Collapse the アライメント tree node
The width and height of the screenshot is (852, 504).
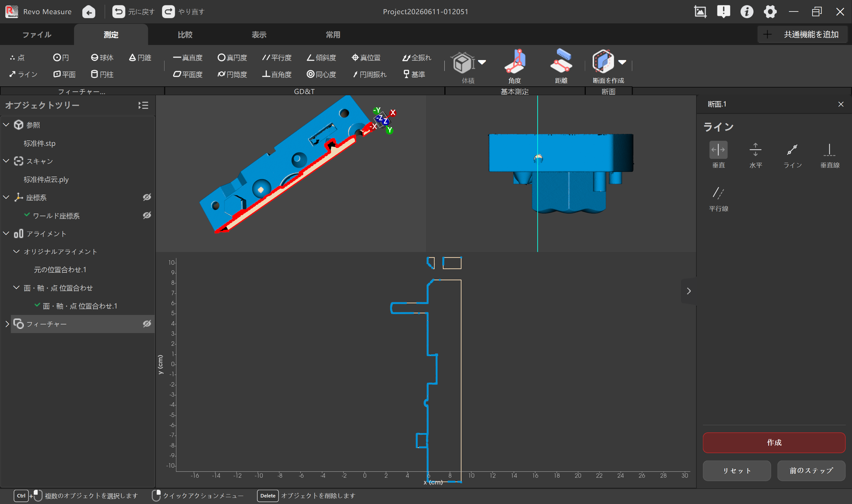point(6,233)
